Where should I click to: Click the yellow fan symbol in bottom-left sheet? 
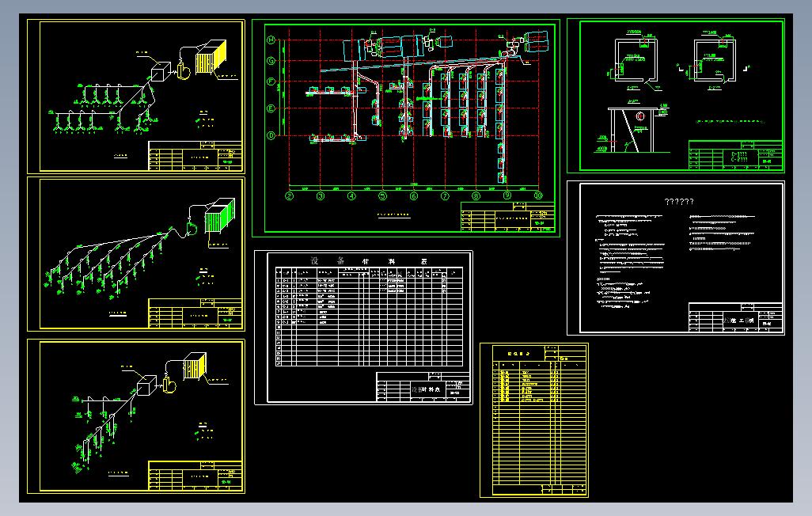tap(169, 385)
